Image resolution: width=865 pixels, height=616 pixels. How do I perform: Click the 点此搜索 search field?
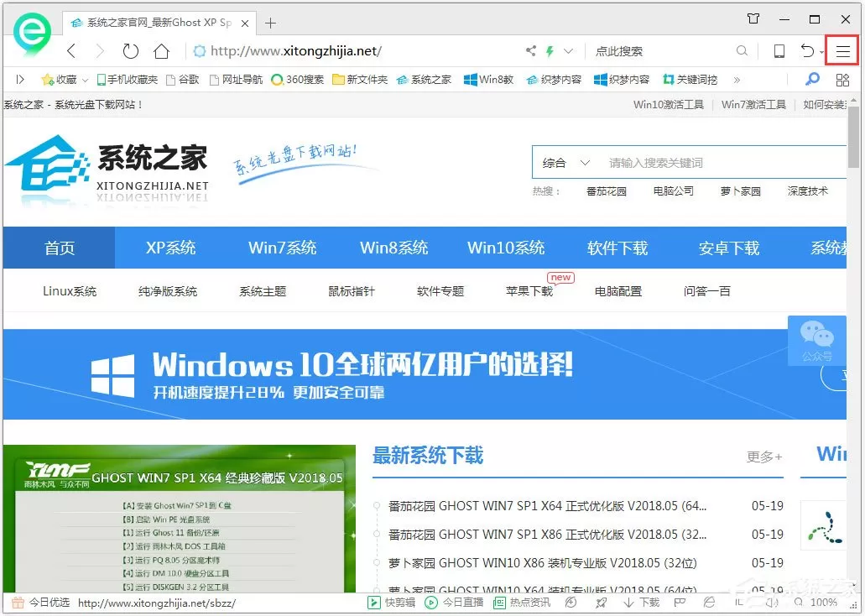tap(662, 51)
